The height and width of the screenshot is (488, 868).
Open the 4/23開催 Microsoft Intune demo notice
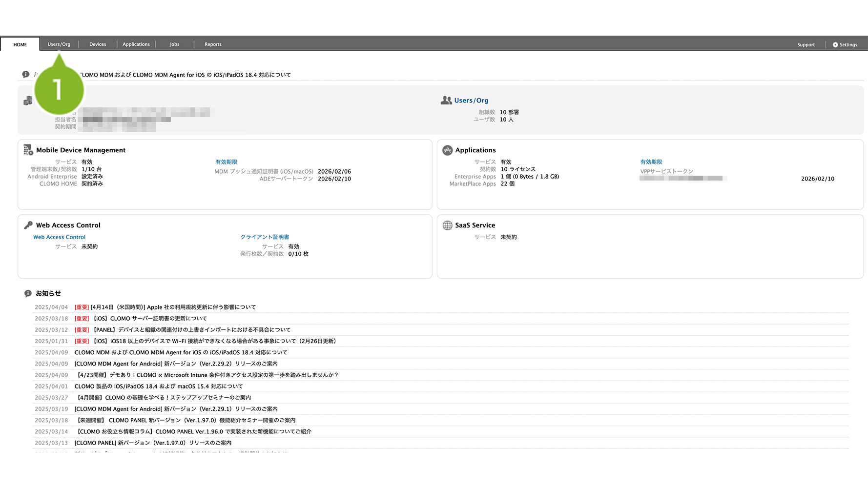pos(207,375)
